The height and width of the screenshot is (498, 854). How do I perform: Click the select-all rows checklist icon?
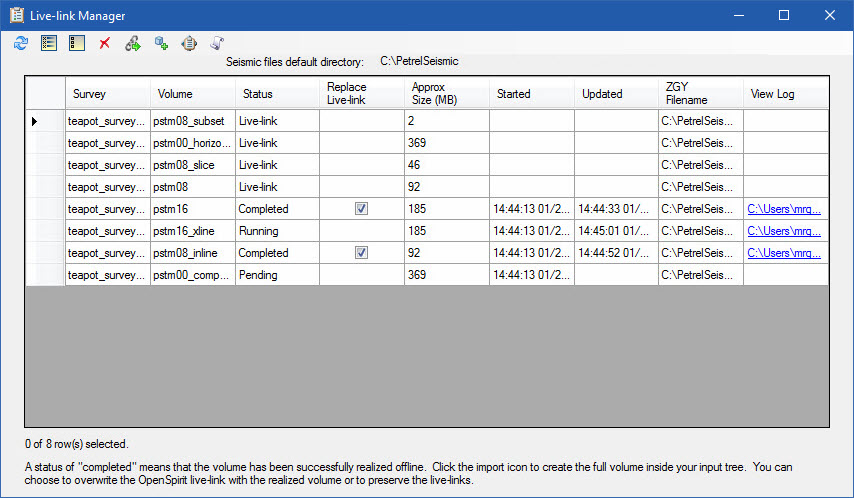[x=49, y=43]
